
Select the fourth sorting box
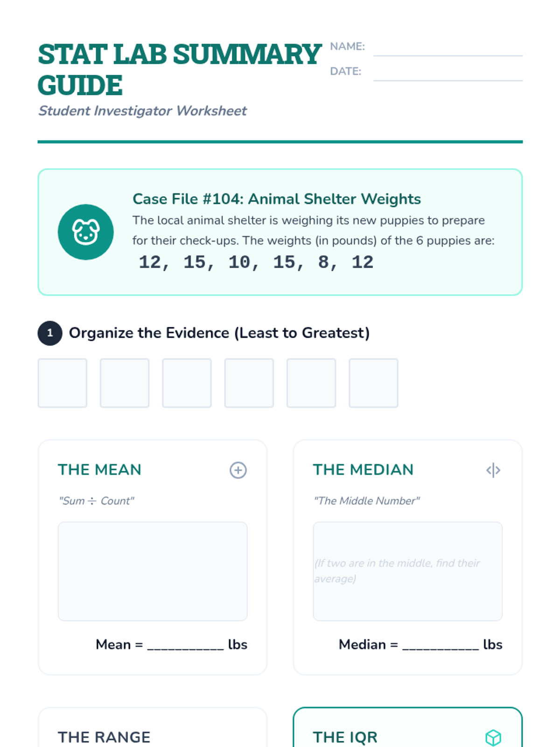(249, 383)
